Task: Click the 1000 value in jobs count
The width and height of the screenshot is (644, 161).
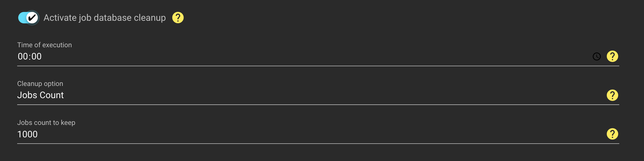Action: pyautogui.click(x=27, y=134)
